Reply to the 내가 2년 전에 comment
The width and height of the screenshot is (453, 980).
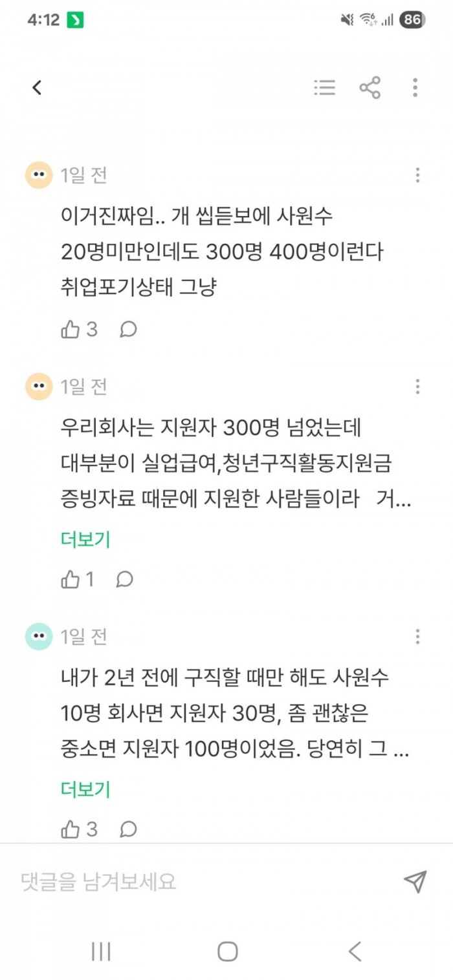(x=128, y=829)
